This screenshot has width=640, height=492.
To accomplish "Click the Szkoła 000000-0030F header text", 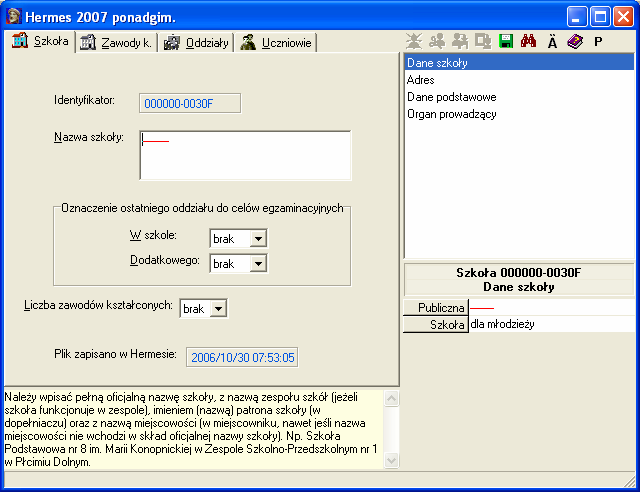I will pyautogui.click(x=518, y=273).
